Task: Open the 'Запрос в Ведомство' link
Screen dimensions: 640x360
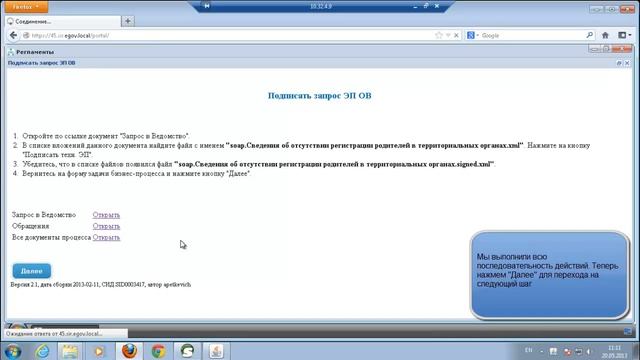Action: pyautogui.click(x=106, y=215)
